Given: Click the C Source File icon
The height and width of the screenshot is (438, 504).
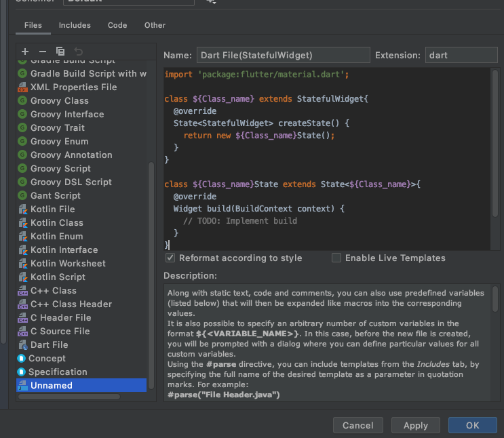Looking at the screenshot, I should (x=23, y=331).
